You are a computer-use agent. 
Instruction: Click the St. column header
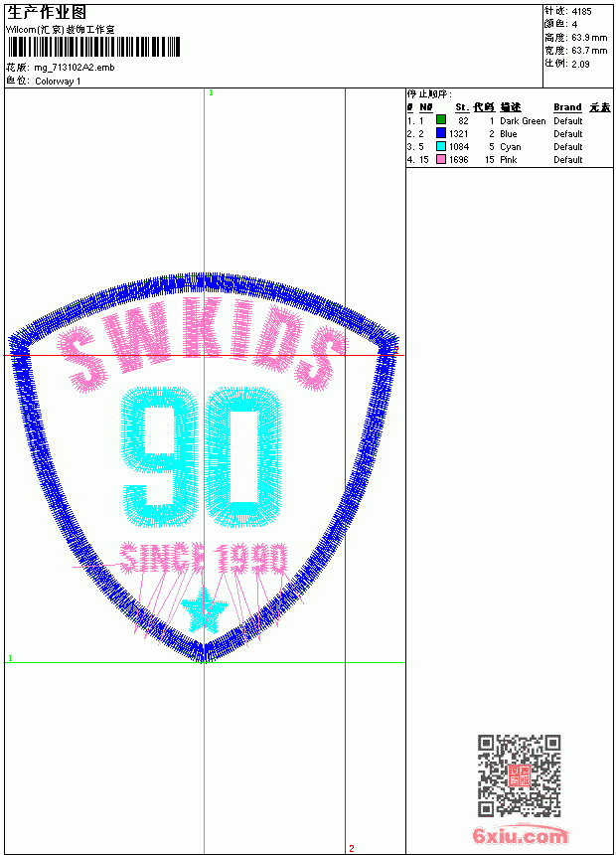[462, 107]
